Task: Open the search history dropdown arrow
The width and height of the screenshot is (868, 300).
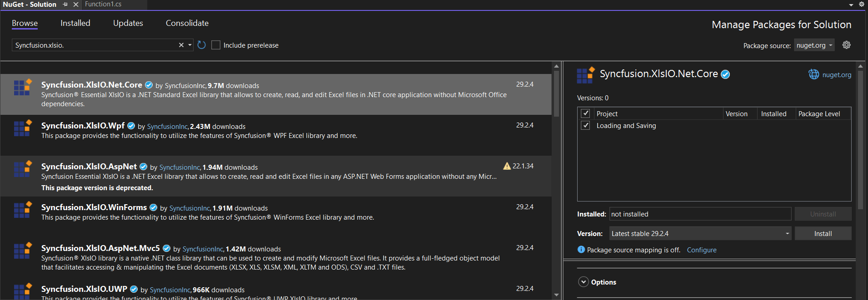Action: 190,45
